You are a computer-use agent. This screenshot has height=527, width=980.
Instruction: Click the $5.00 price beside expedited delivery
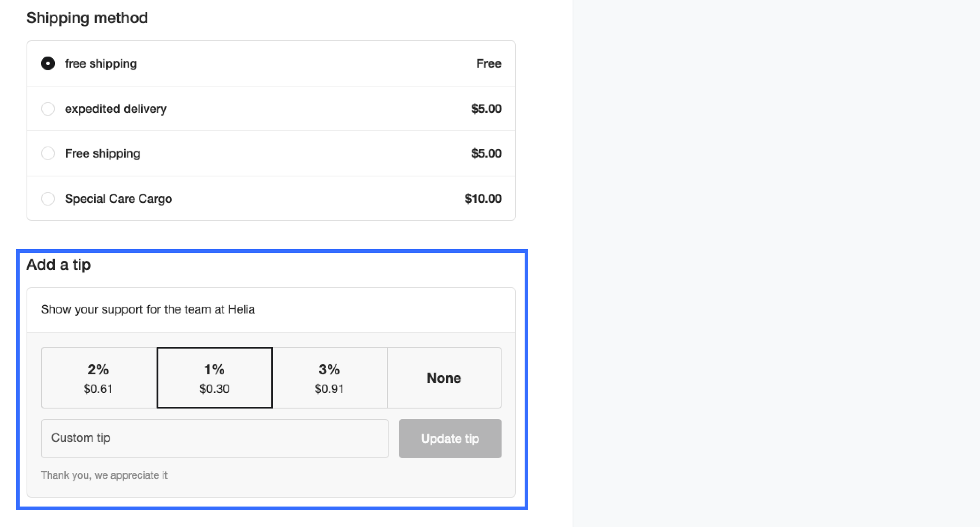[486, 109]
